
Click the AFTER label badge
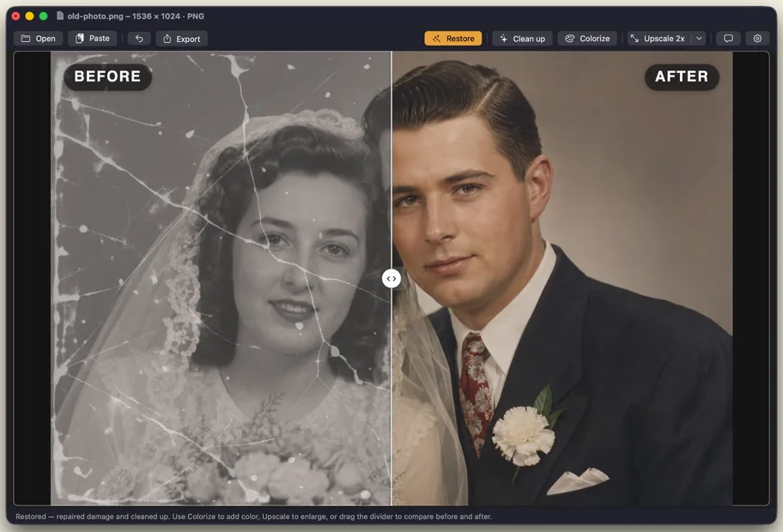coord(682,76)
